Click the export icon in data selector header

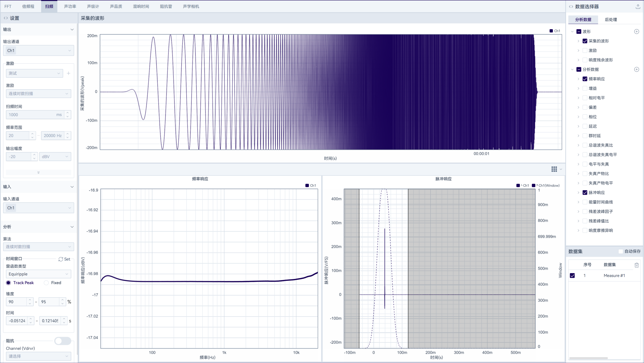tap(638, 7)
